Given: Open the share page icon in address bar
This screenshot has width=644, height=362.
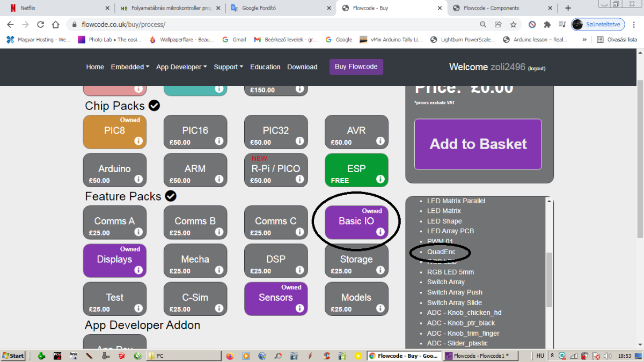Looking at the screenshot, I should coord(498,25).
